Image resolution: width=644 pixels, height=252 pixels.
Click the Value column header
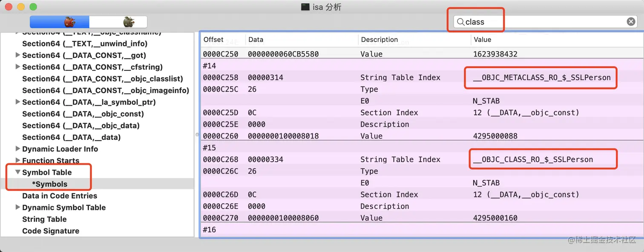[556, 40]
